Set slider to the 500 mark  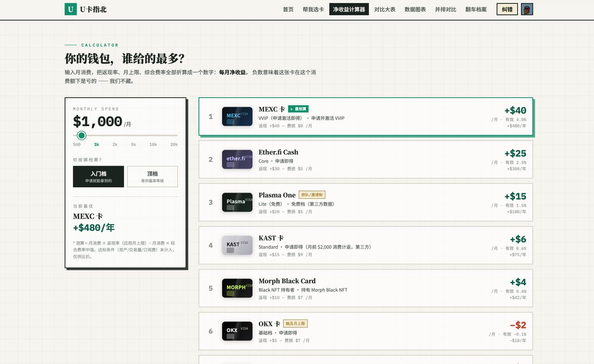[77, 144]
